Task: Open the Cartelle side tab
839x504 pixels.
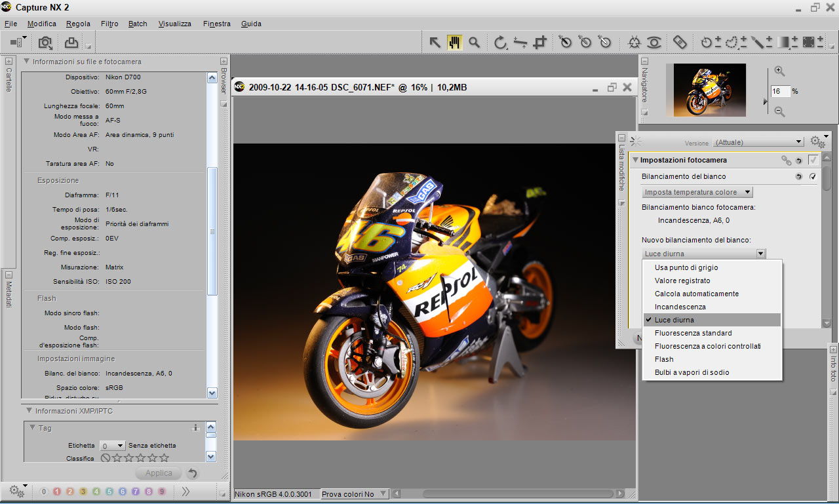Action: [9, 79]
